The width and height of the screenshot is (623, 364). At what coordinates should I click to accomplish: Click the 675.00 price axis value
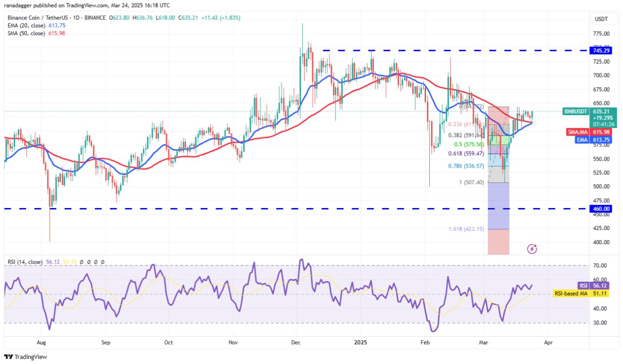[602, 89]
